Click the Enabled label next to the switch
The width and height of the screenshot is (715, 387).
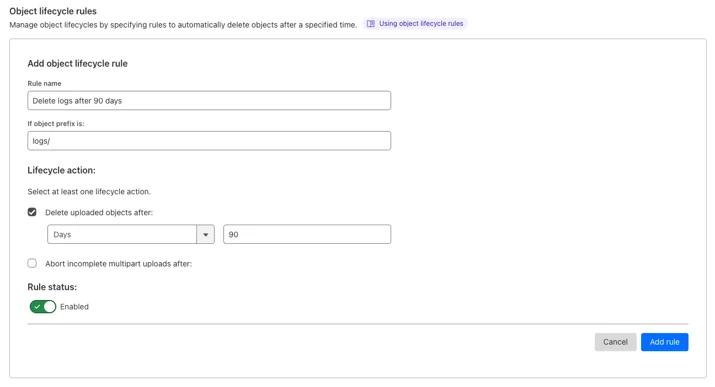point(74,307)
